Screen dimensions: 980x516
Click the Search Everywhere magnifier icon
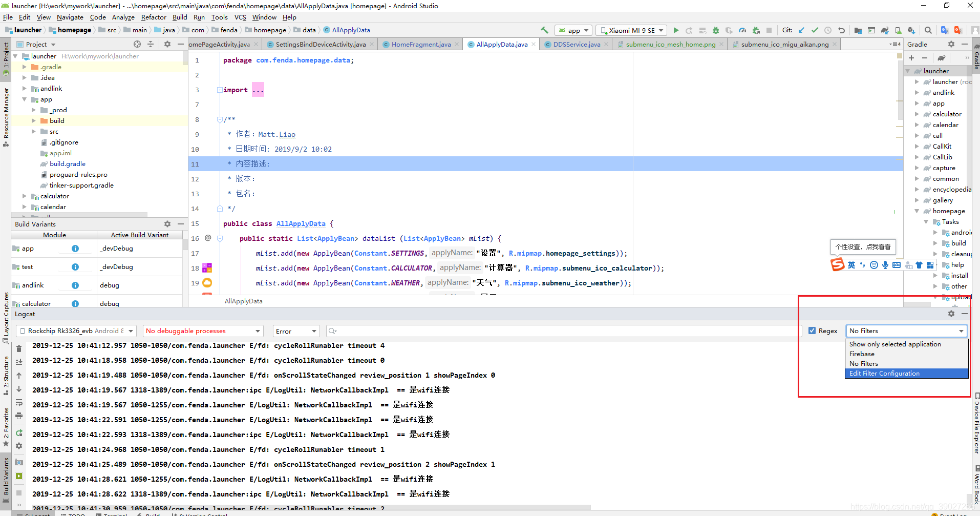928,30
